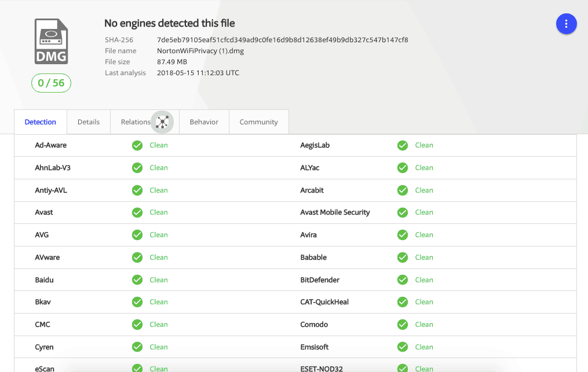Click the Last analysis field label
This screenshot has width=588, height=372.
click(125, 73)
